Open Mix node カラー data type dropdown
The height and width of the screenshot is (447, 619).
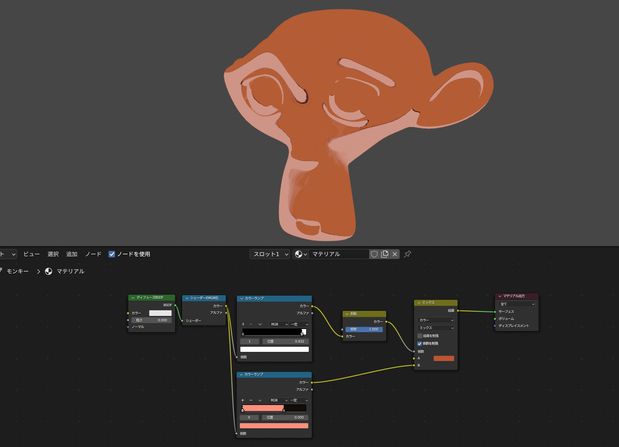(436, 320)
